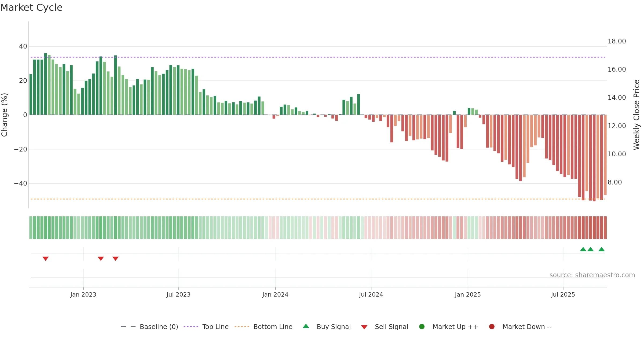The image size is (644, 362).
Task: Toggle the Baseline (0) legend label
Action: 159,327
